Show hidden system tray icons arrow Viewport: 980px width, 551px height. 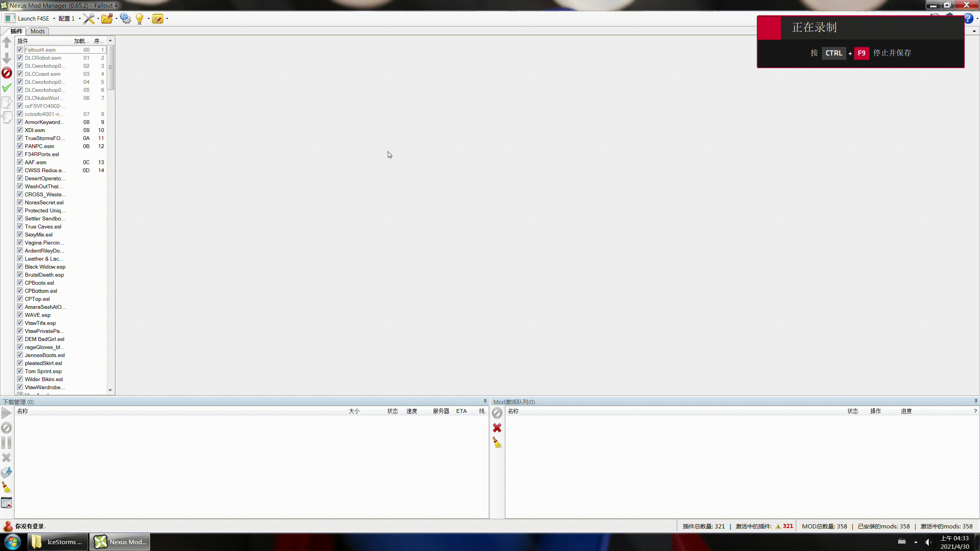coord(916,542)
